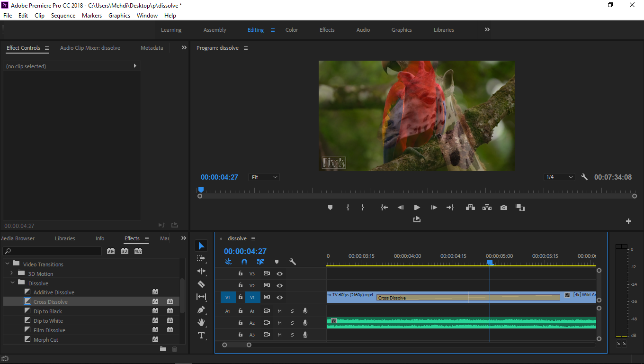Click the Cross Dissolve transition on timeline
Viewport: 644px width, 364px height.
pyautogui.click(x=468, y=298)
